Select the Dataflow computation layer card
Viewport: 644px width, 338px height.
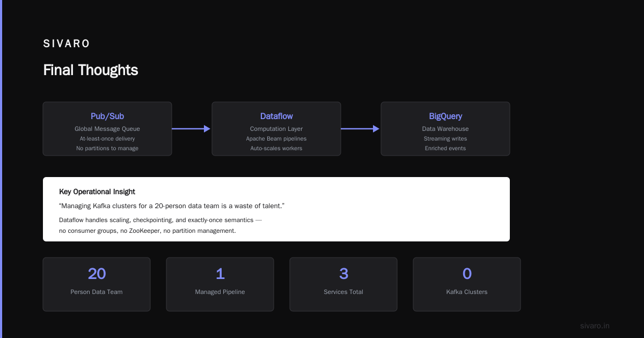click(276, 129)
